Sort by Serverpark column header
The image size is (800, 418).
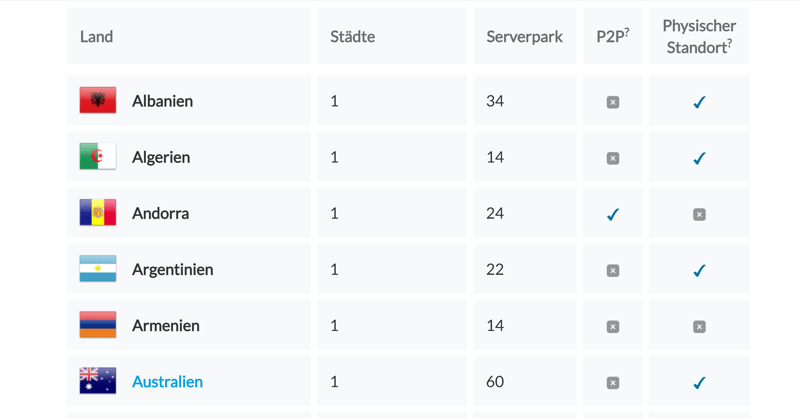tap(524, 37)
